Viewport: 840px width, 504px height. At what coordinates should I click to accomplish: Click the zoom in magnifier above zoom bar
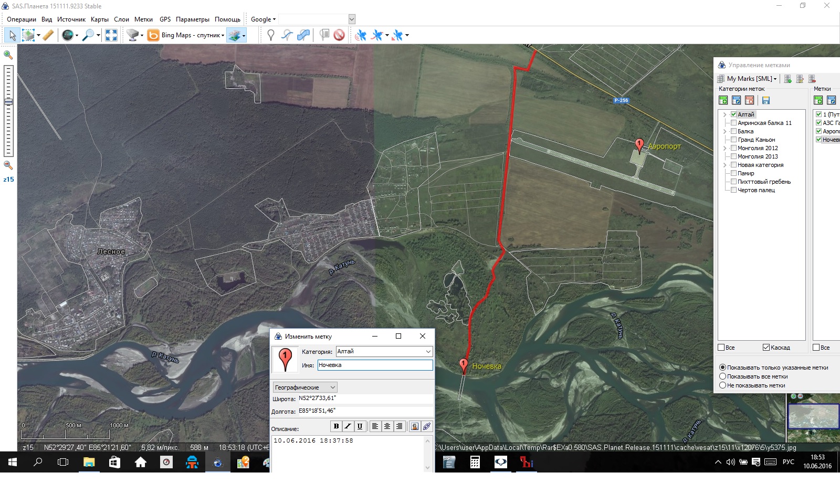[x=8, y=55]
